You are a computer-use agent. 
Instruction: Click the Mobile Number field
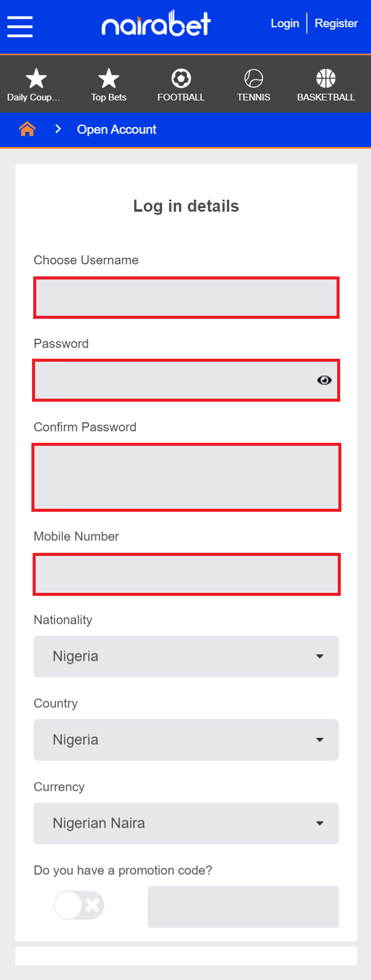pyautogui.click(x=186, y=574)
